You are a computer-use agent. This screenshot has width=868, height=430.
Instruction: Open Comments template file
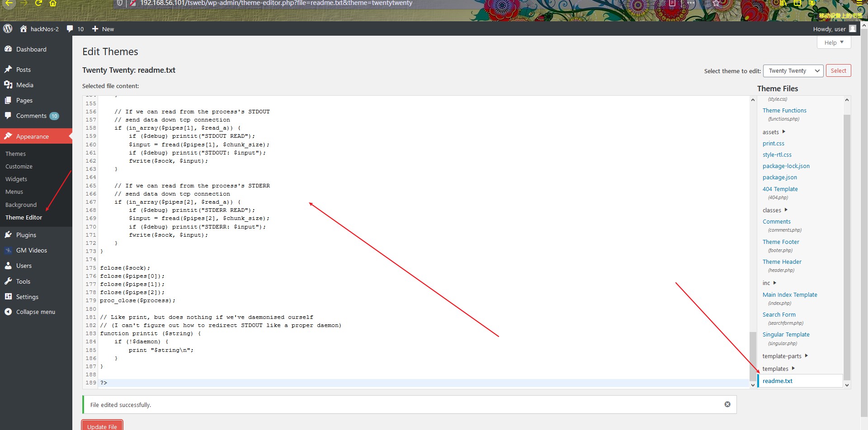click(x=777, y=221)
